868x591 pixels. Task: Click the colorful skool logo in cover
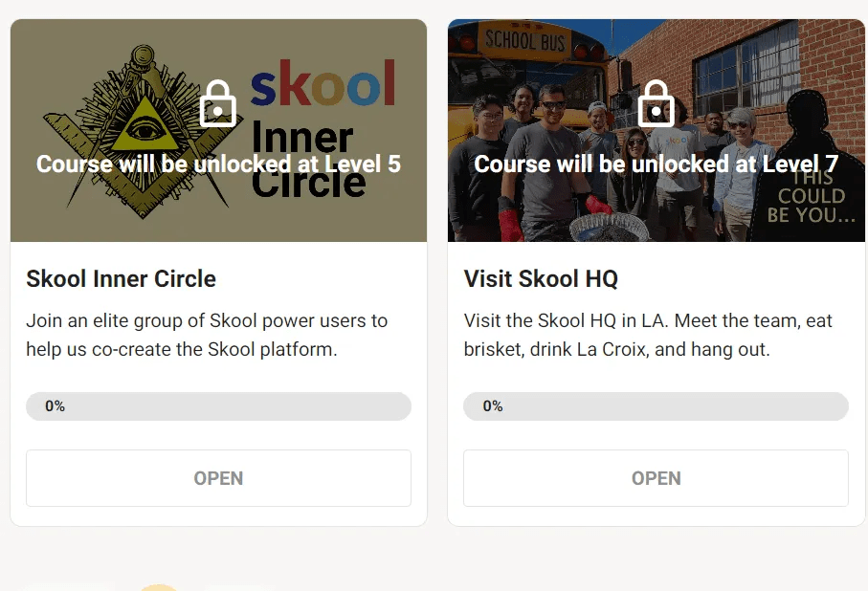[x=323, y=83]
